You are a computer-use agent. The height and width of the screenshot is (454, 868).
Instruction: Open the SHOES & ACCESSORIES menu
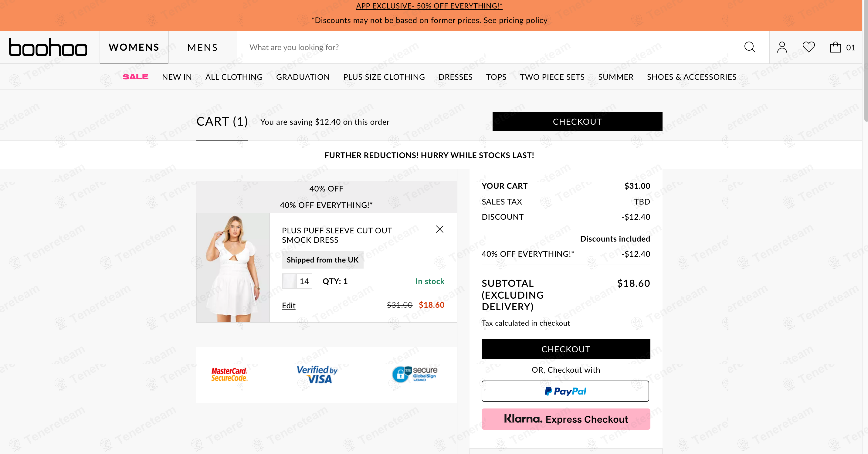[x=691, y=77]
